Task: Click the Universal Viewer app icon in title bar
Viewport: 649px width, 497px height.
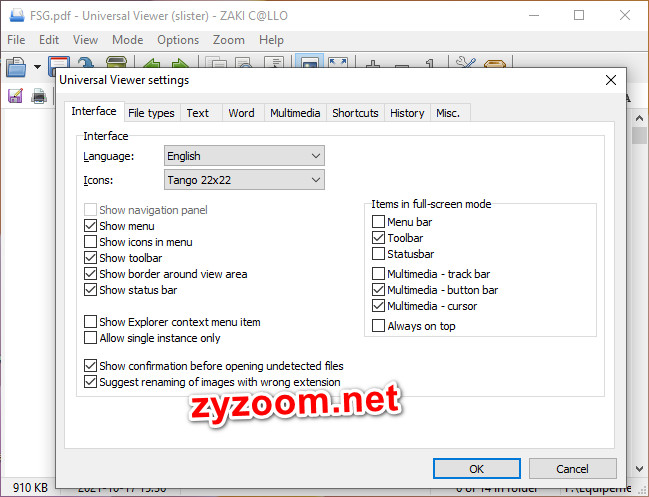Action: tap(17, 15)
